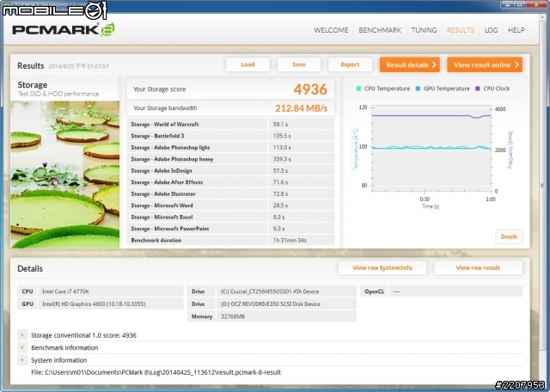Click View raw result button
550x392 pixels.
478,267
